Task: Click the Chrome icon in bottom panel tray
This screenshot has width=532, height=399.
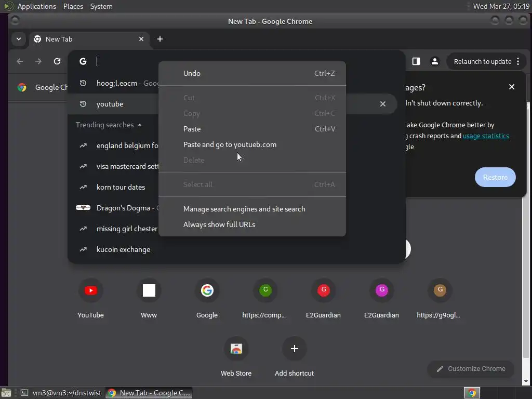Action: (472, 393)
